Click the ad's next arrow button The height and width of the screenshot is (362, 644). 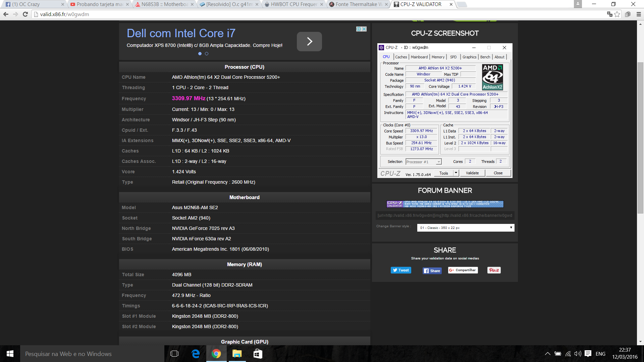309,42
